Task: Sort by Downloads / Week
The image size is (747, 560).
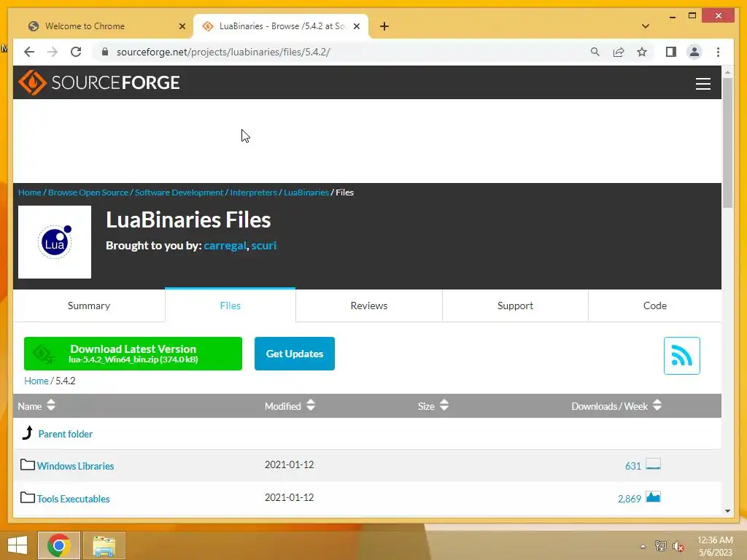Action: pos(616,405)
